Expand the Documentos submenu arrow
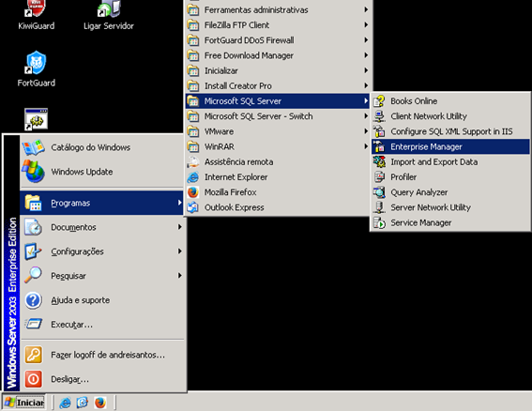The width and height of the screenshot is (532, 411). coord(180,227)
